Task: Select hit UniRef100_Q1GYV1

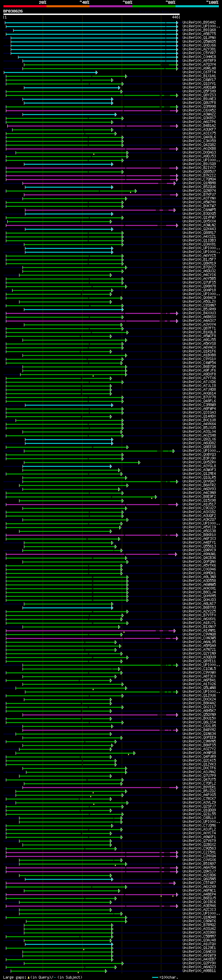Action: 199,84
